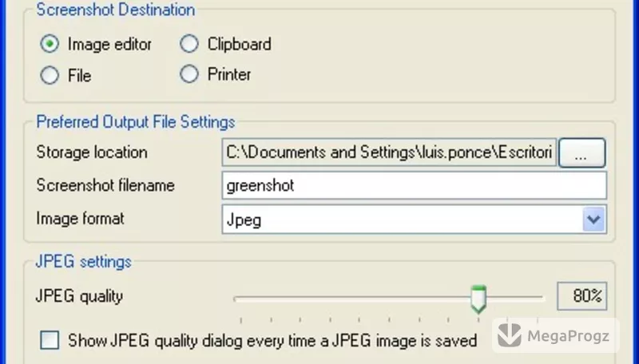Enable Show JPEG quality dialog checkbox

pyautogui.click(x=50, y=340)
